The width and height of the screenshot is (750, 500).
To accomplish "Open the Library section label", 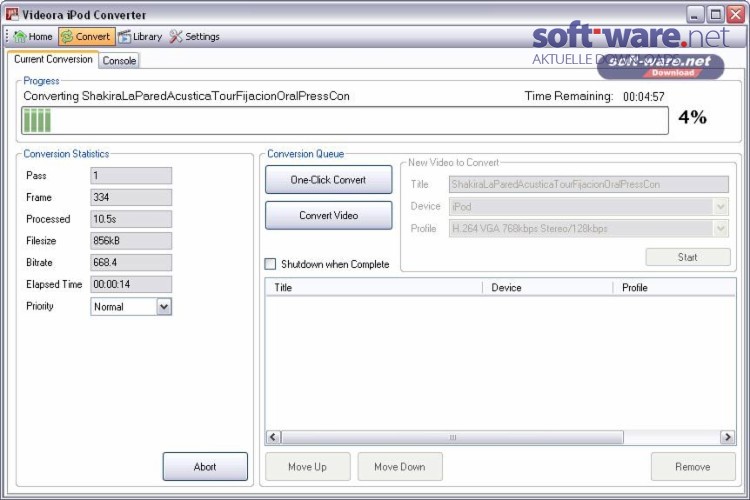I will coord(147,37).
